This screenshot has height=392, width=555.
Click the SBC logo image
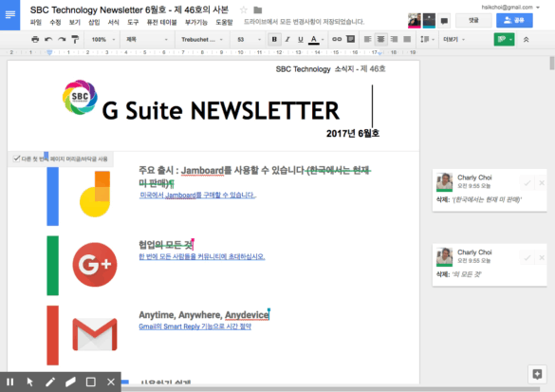click(80, 97)
